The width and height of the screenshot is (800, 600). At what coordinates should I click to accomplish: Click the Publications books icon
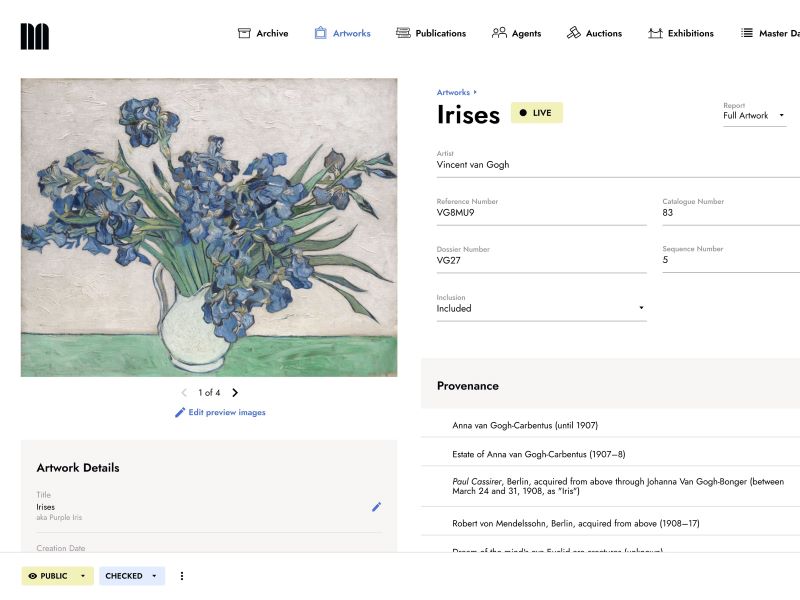coord(403,33)
